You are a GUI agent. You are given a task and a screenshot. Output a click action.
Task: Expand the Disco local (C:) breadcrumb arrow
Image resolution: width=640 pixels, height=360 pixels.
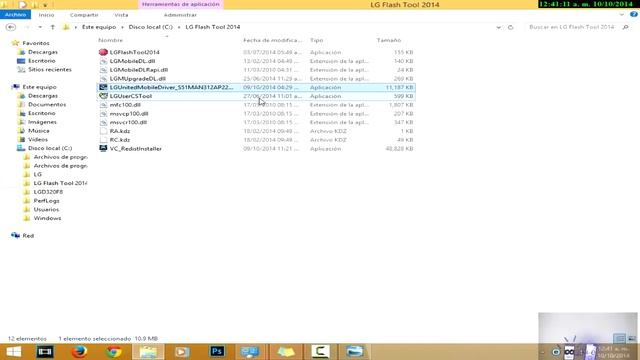[179, 27]
